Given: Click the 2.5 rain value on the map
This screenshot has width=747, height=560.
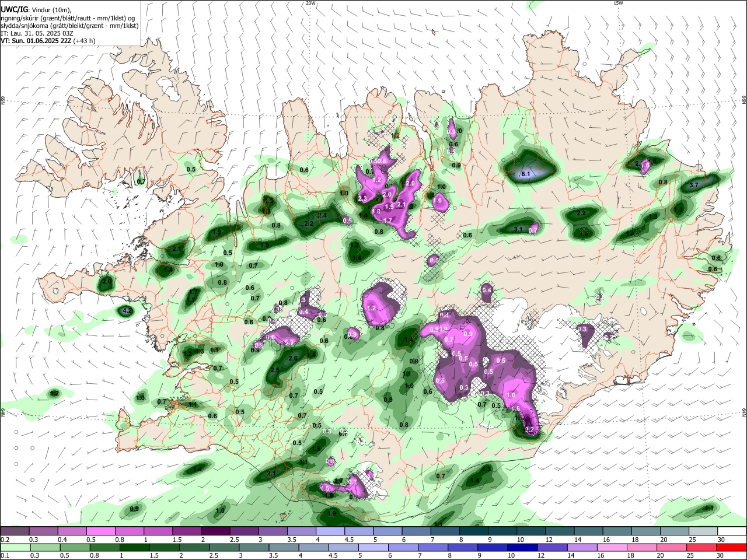Looking at the screenshot, I should click(x=275, y=370).
